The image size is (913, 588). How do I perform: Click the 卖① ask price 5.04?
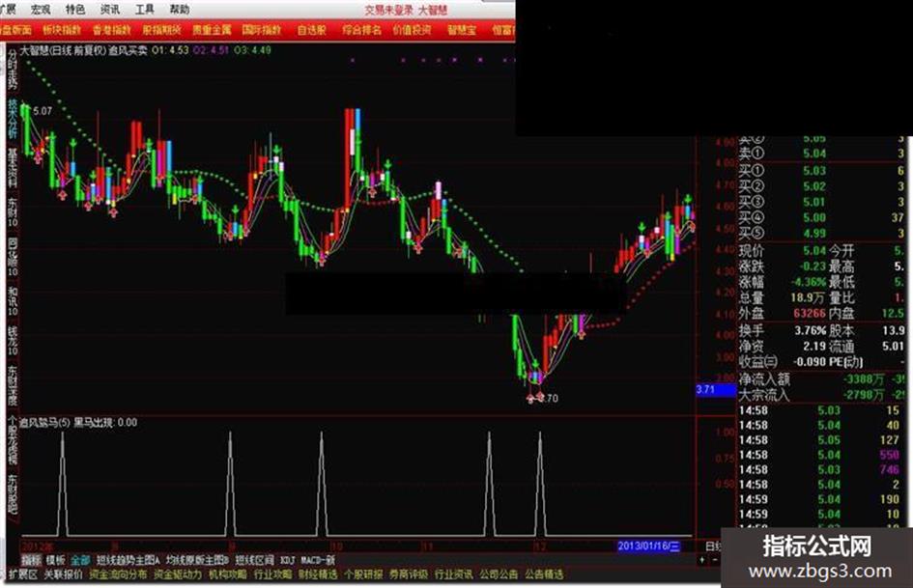[814, 154]
